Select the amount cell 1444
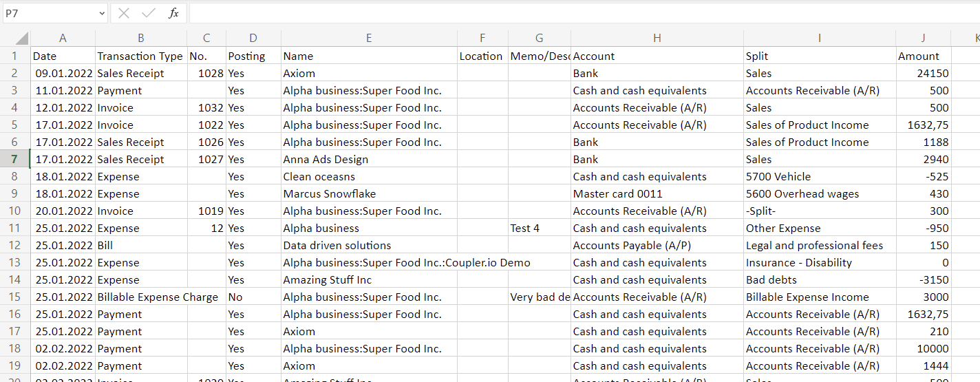This screenshot has height=382, width=980. (x=924, y=365)
